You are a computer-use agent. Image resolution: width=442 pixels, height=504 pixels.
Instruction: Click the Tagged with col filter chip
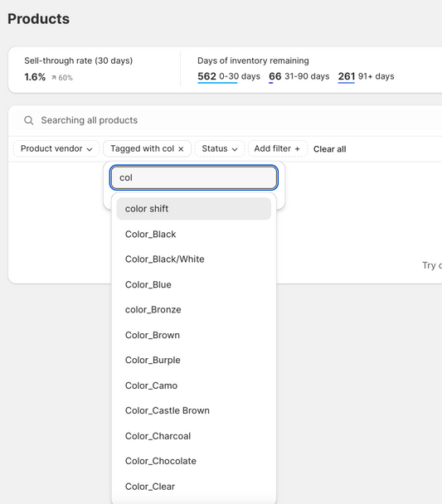(x=142, y=149)
